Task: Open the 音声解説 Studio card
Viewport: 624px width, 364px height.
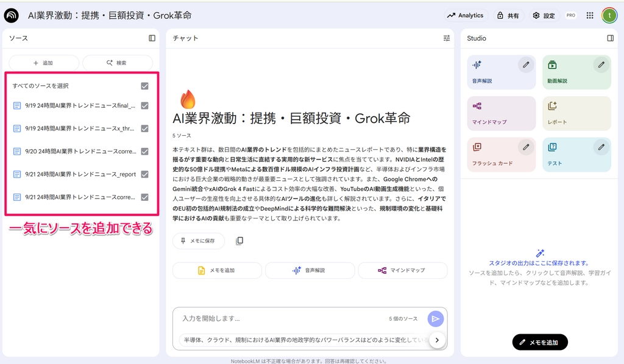Action: tap(501, 72)
